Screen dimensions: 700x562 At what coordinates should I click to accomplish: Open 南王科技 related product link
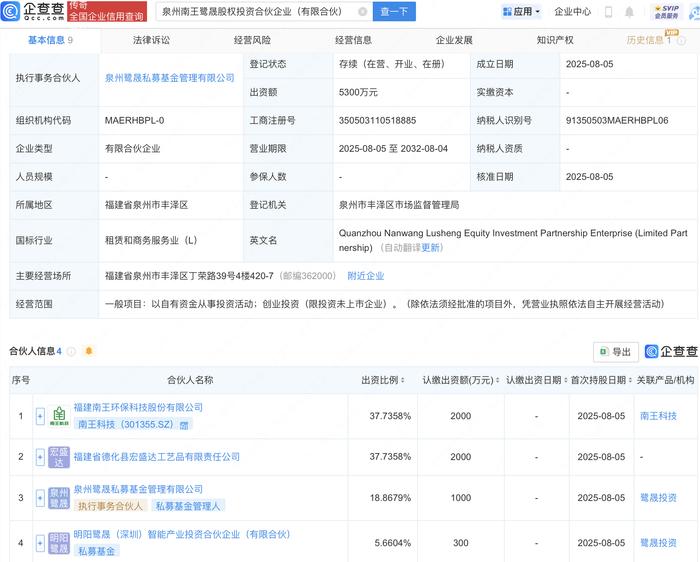(658, 416)
